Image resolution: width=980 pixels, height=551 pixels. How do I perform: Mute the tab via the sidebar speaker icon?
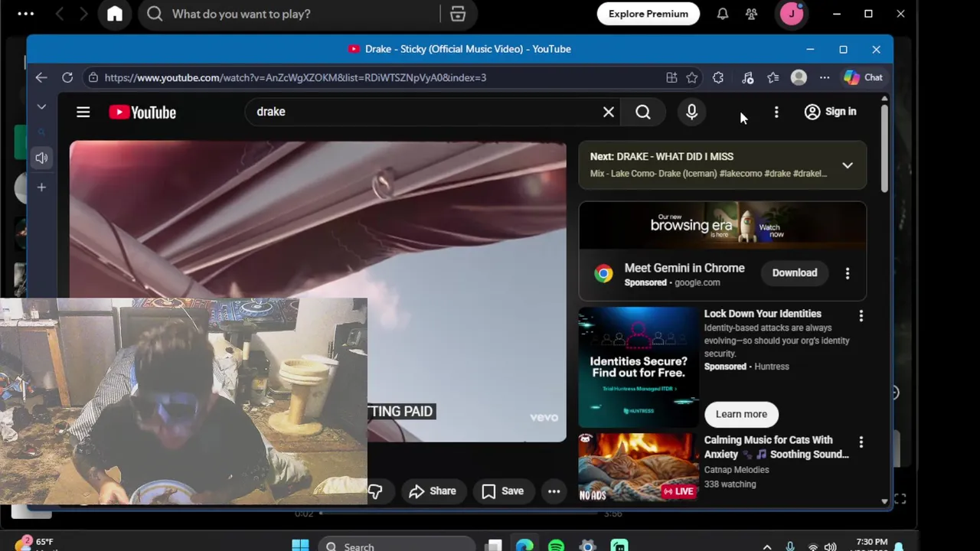[41, 158]
